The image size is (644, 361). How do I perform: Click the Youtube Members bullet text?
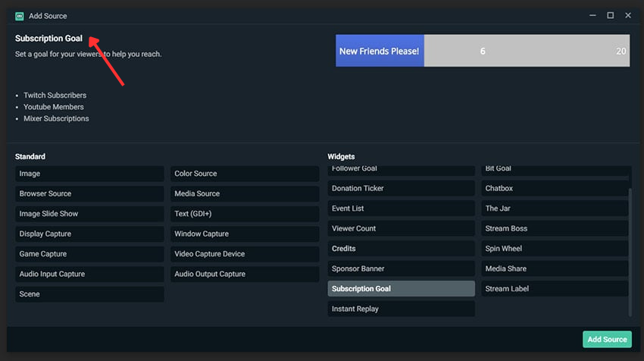(53, 107)
